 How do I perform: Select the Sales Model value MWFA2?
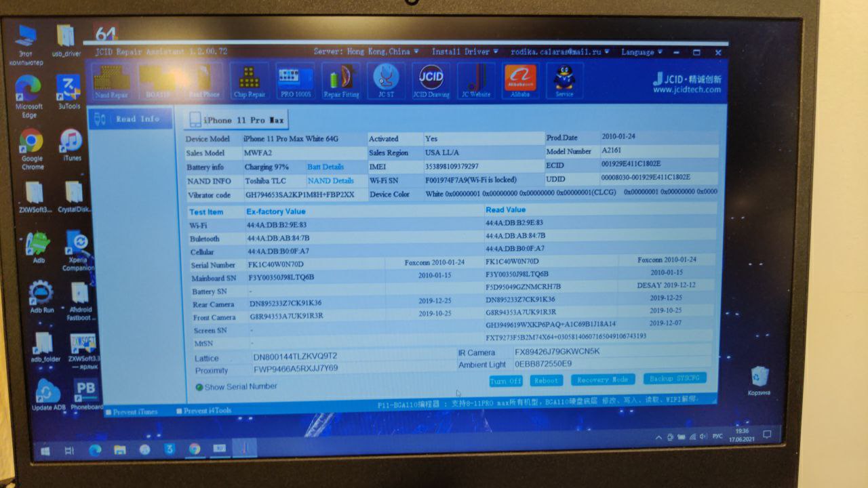pos(258,153)
